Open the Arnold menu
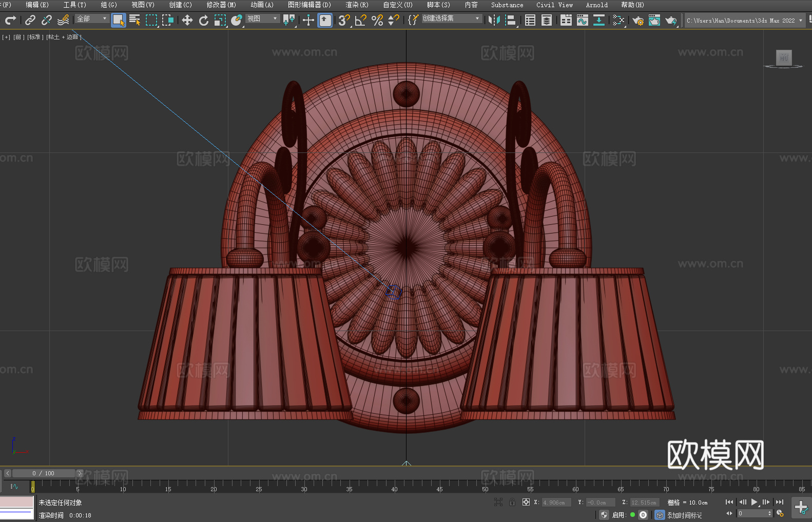812x522 pixels. coord(596,5)
